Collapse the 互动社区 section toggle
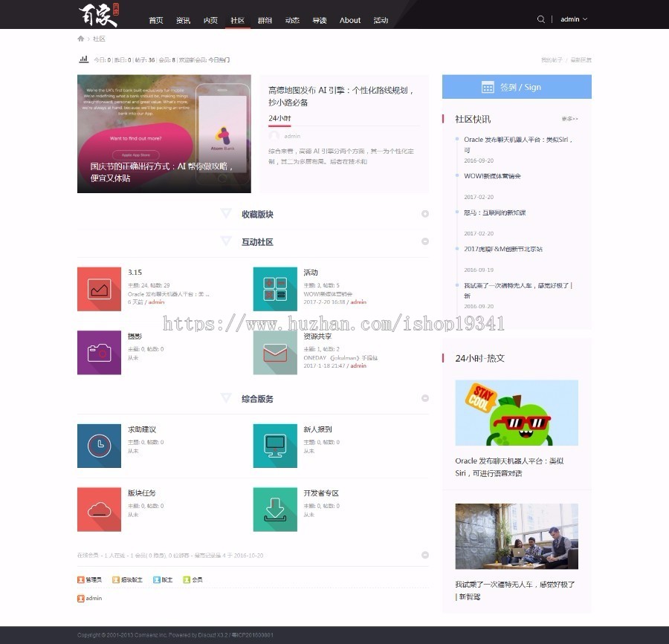 coord(425,241)
